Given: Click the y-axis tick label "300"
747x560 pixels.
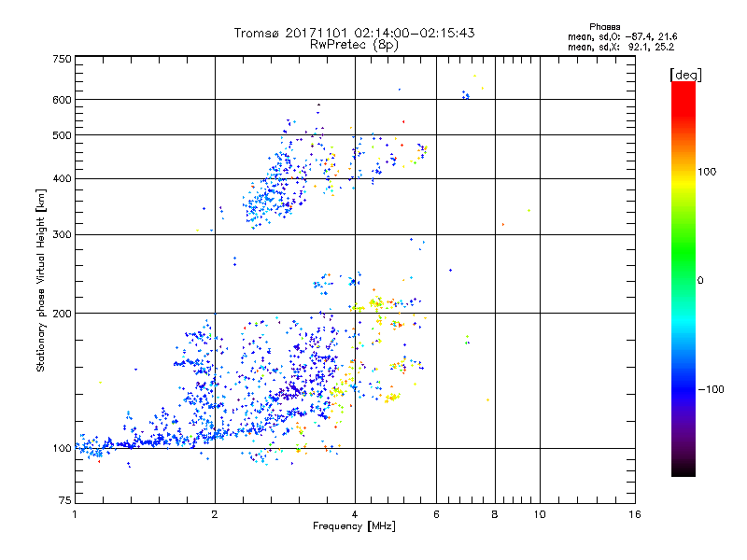Looking at the screenshot, I should click(62, 235).
